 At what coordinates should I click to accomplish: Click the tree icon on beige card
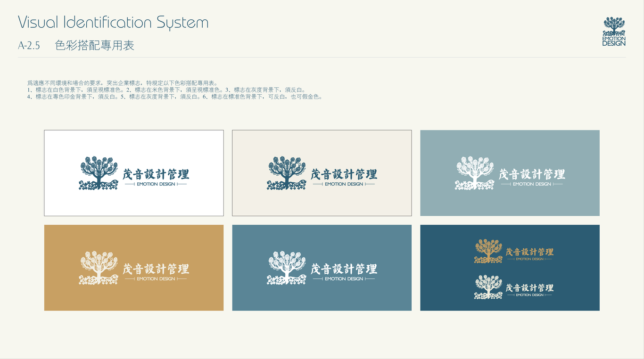286,173
